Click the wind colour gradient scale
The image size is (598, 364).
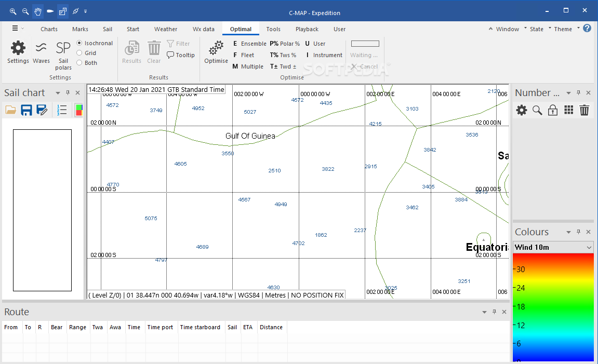pos(553,307)
